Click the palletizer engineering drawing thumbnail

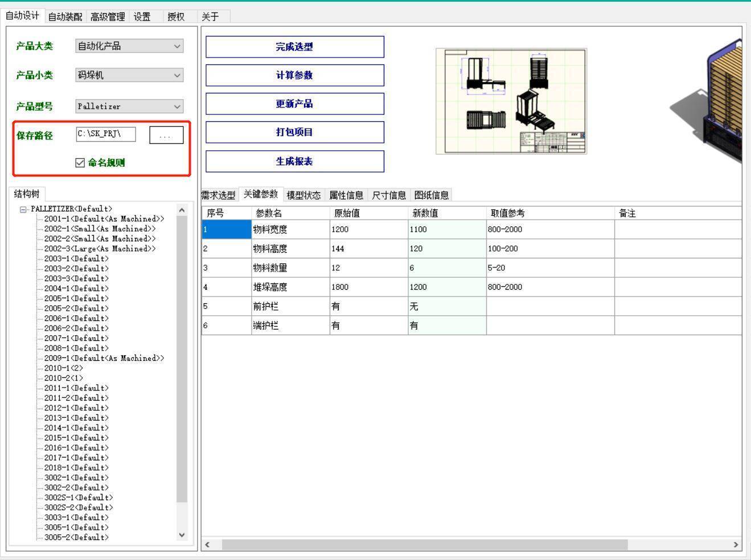point(511,101)
